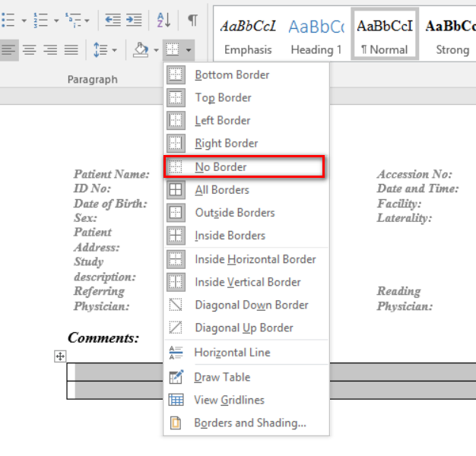Apply the Heading 1 style

316,35
